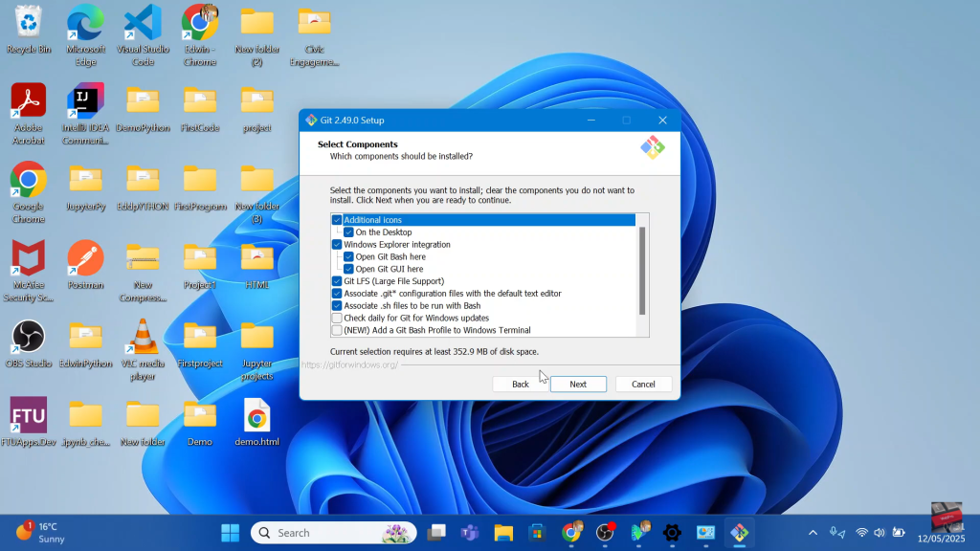Disable Git LFS (Large File Support)
The width and height of the screenshot is (980, 551).
point(337,281)
